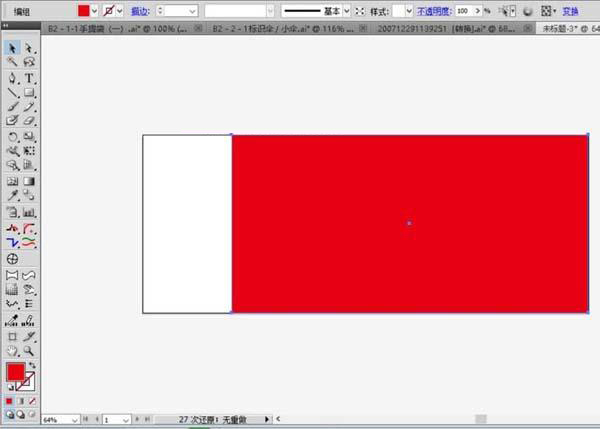The height and width of the screenshot is (429, 600).
Task: Set paint mode to None
Action: (x=33, y=401)
